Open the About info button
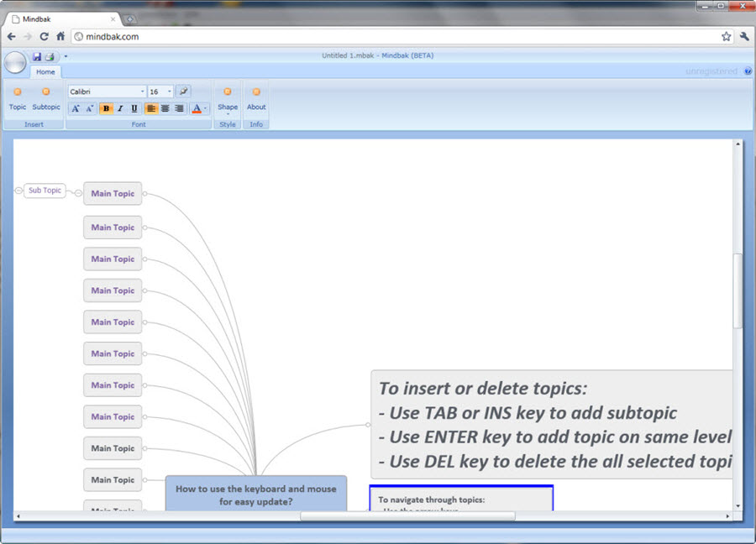Image resolution: width=756 pixels, height=544 pixels. click(x=256, y=99)
